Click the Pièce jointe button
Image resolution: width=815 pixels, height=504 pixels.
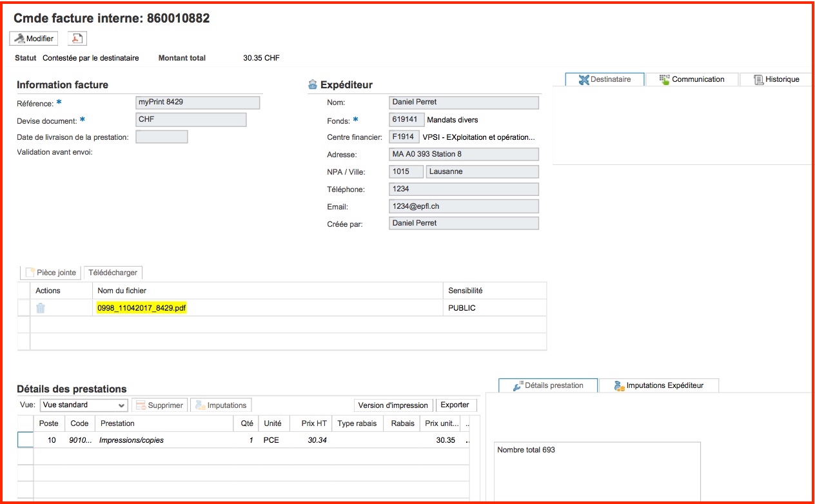tap(50, 273)
